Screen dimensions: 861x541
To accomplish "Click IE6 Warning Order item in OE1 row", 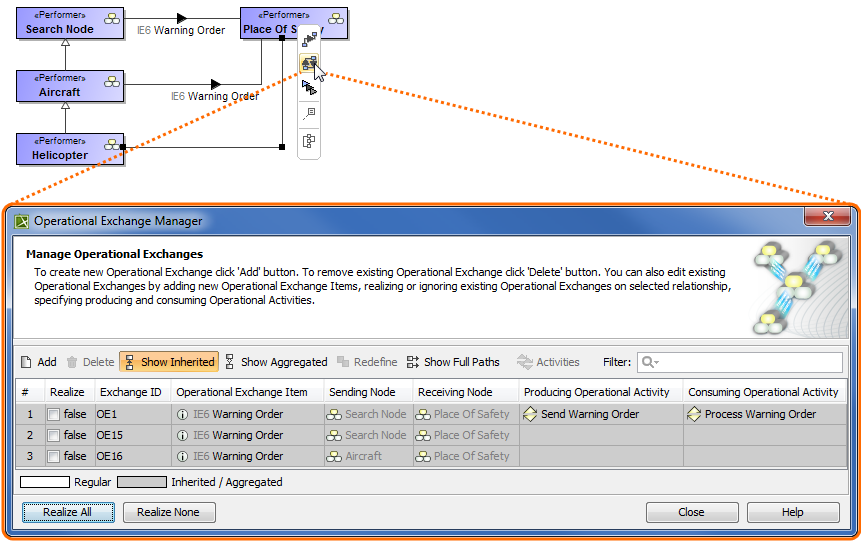I will pos(247,414).
